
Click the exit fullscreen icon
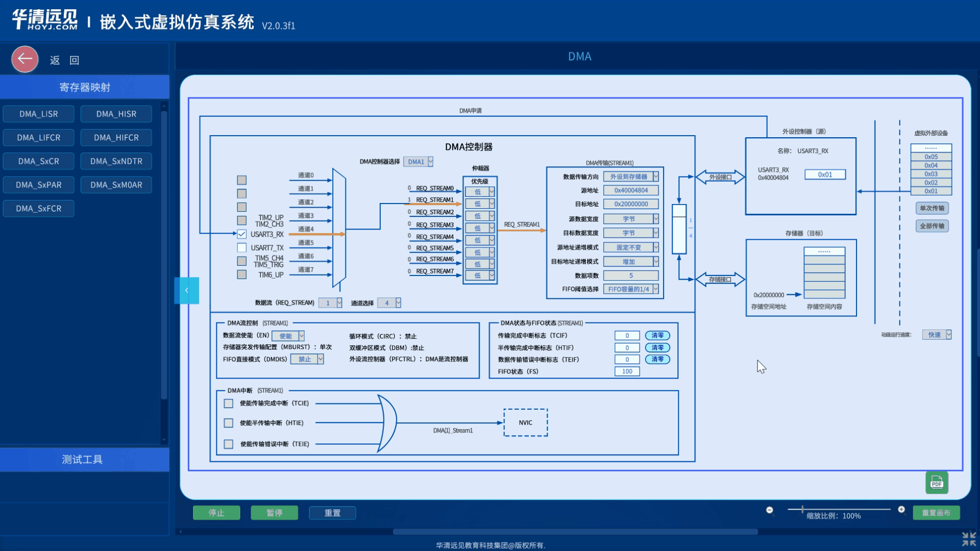(x=968, y=539)
